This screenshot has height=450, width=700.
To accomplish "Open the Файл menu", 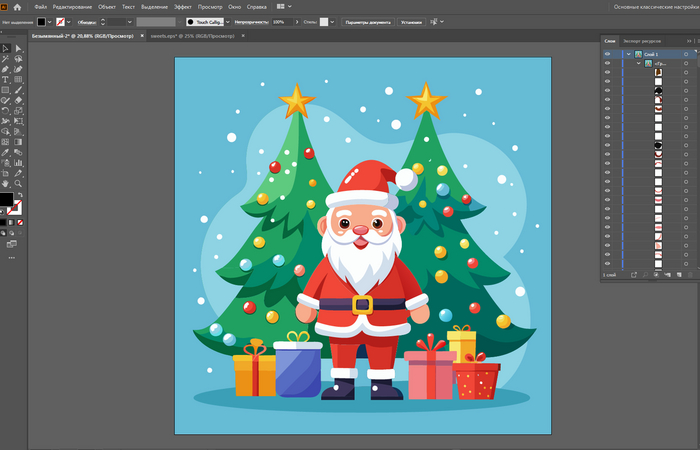I will coord(41,7).
